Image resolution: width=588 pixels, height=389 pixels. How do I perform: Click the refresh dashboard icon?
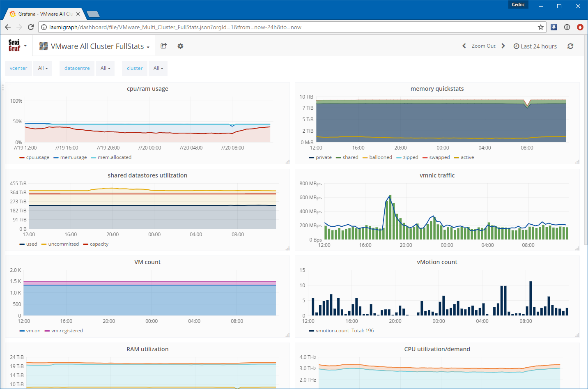tap(570, 46)
